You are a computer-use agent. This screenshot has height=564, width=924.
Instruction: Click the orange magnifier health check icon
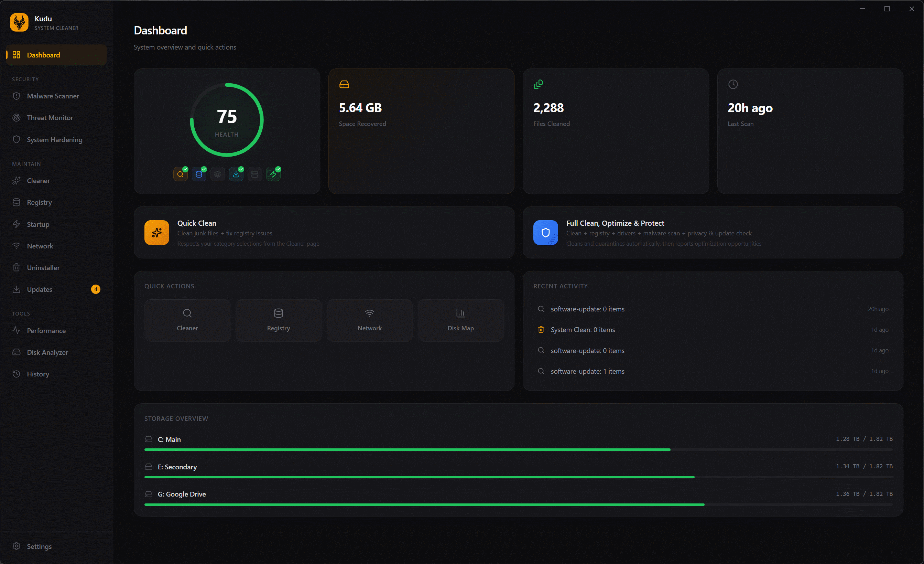(x=181, y=174)
